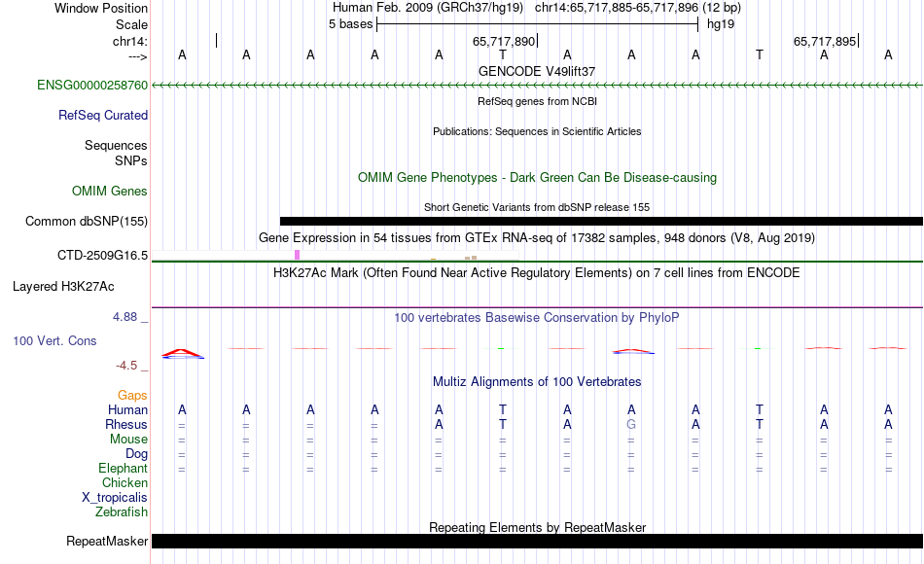
Task: Open Multiz Alignments of 100 Vertebrates title
Action: (x=537, y=382)
